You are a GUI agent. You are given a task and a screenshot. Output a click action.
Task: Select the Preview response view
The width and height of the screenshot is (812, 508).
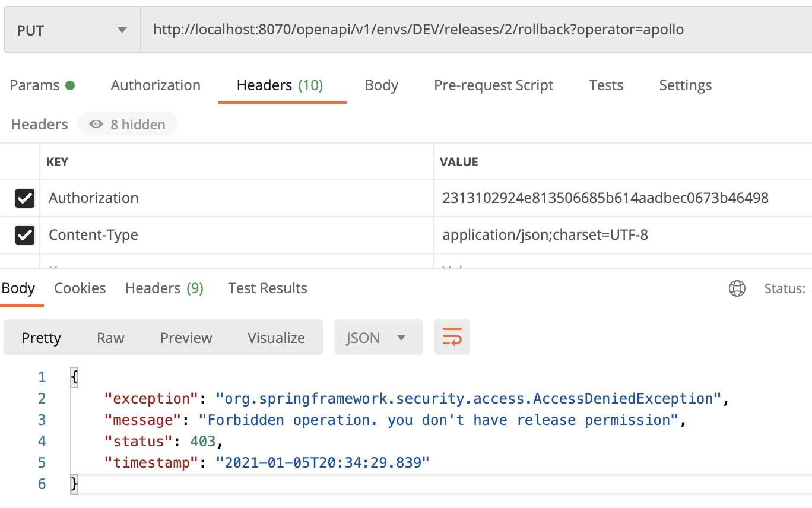[186, 337]
